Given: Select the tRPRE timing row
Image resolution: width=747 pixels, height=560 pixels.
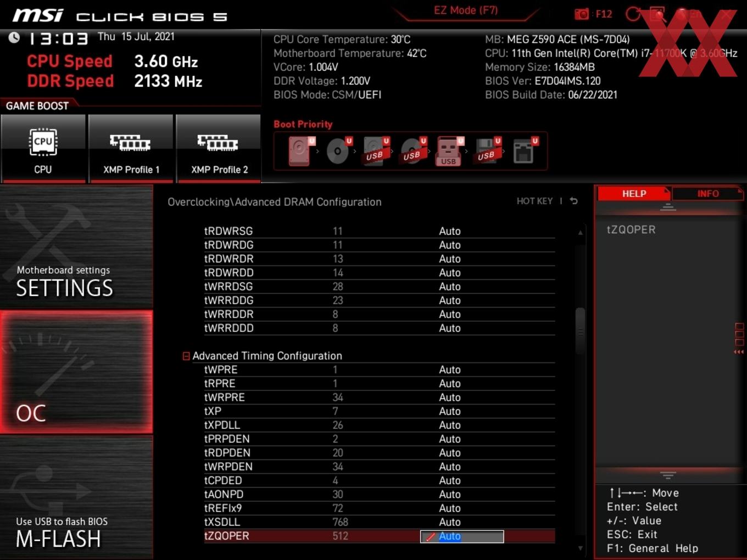Looking at the screenshot, I should coord(380,384).
